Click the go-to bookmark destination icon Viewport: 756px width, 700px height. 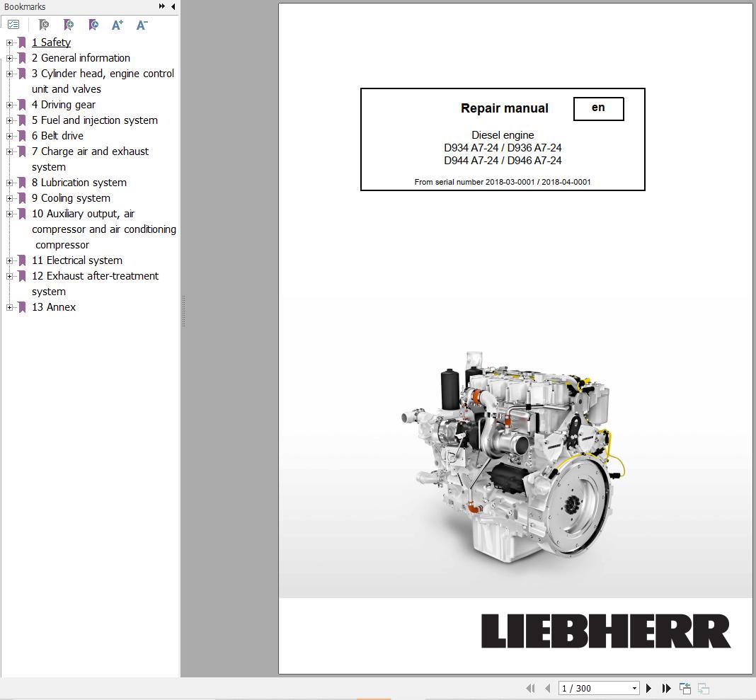93,25
